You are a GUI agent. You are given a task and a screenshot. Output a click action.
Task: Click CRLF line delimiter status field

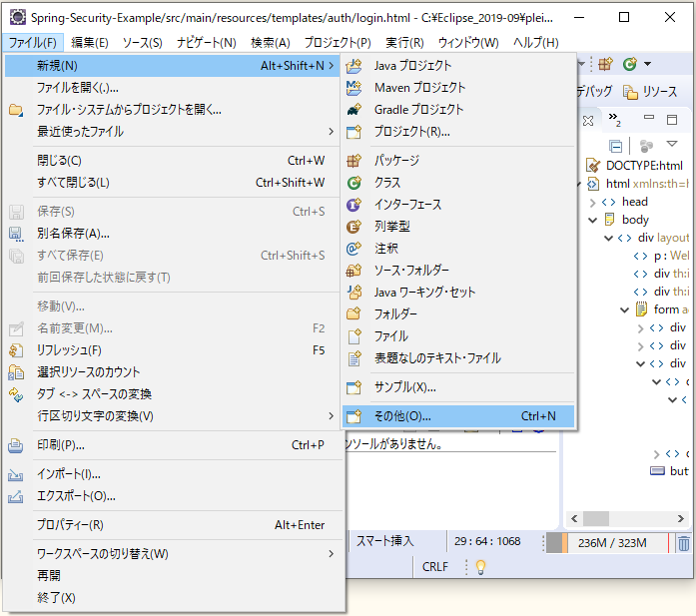(x=435, y=567)
